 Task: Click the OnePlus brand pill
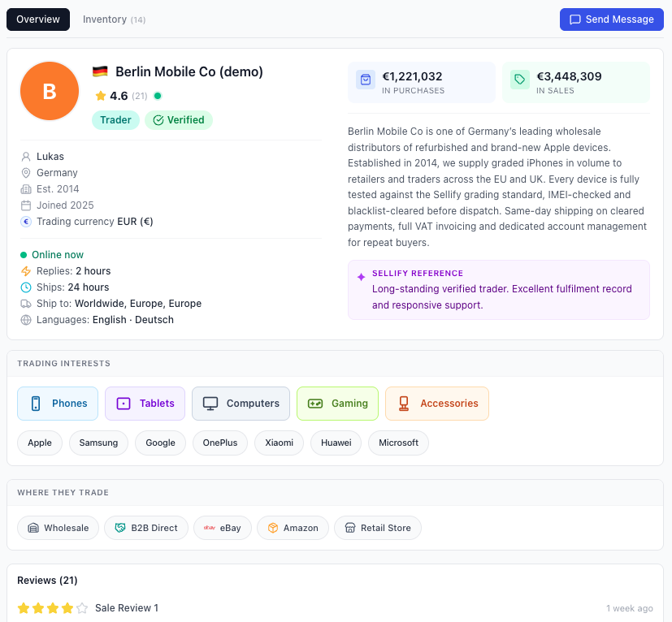220,443
